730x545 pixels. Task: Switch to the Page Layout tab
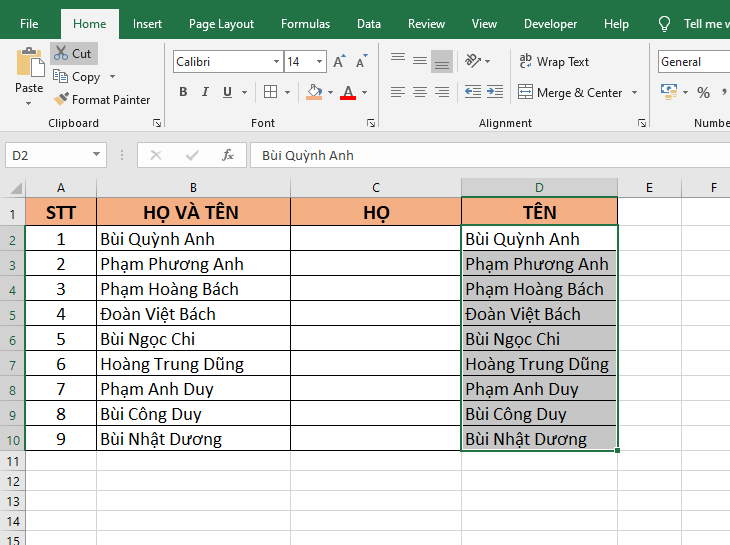pyautogui.click(x=221, y=24)
